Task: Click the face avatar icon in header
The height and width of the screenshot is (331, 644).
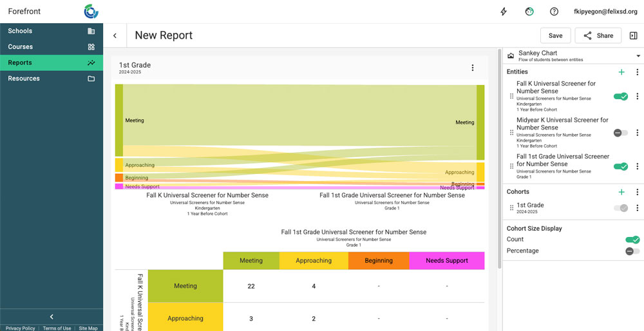Action: (529, 12)
